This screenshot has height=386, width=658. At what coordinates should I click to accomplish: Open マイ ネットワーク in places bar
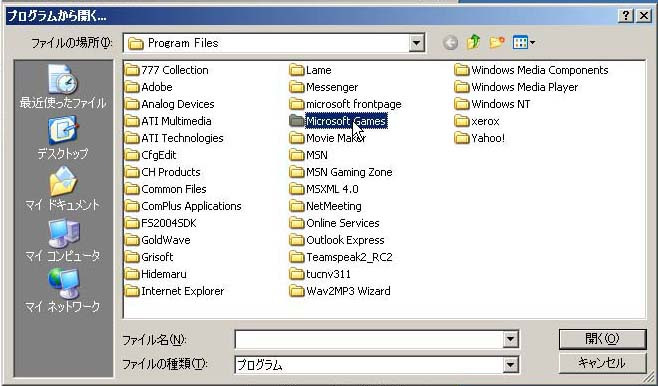[63, 291]
